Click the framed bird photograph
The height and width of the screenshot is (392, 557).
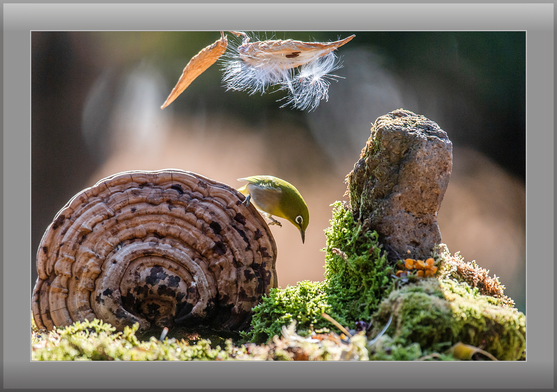point(278,196)
